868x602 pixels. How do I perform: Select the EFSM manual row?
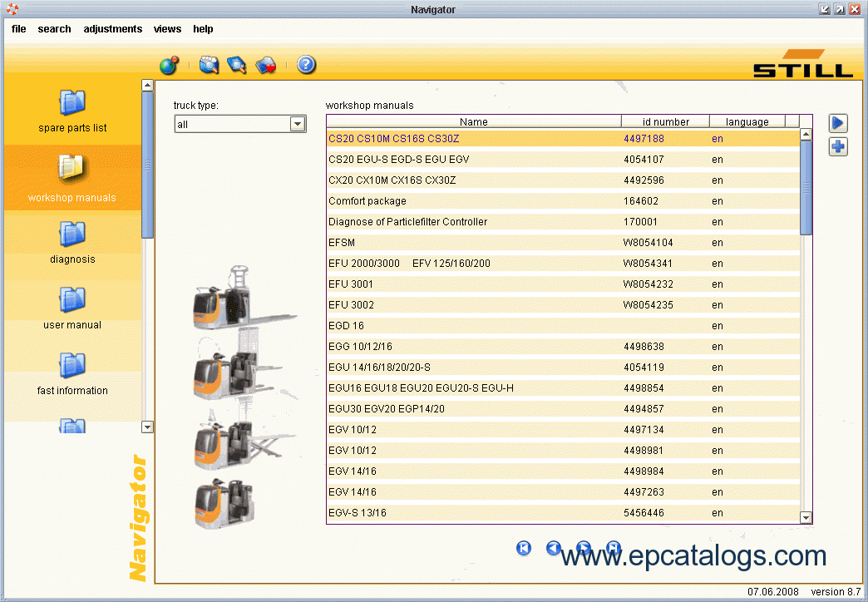(x=564, y=243)
